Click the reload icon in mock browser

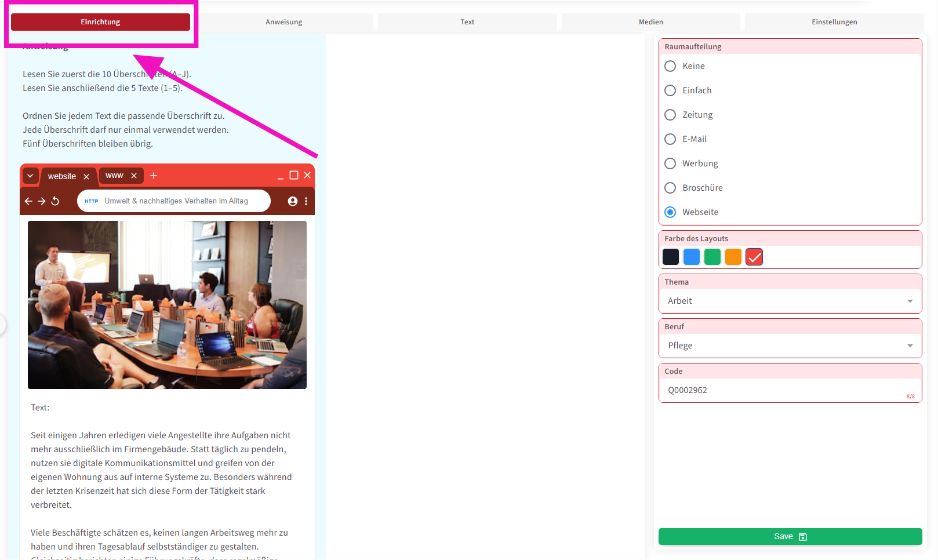(x=56, y=201)
